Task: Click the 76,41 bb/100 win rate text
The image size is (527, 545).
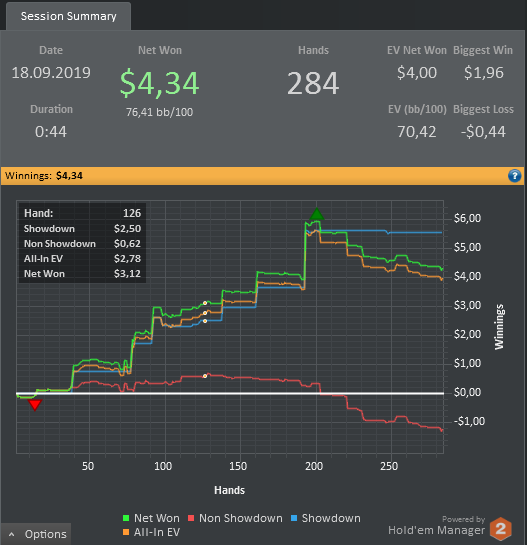Action: pos(160,112)
